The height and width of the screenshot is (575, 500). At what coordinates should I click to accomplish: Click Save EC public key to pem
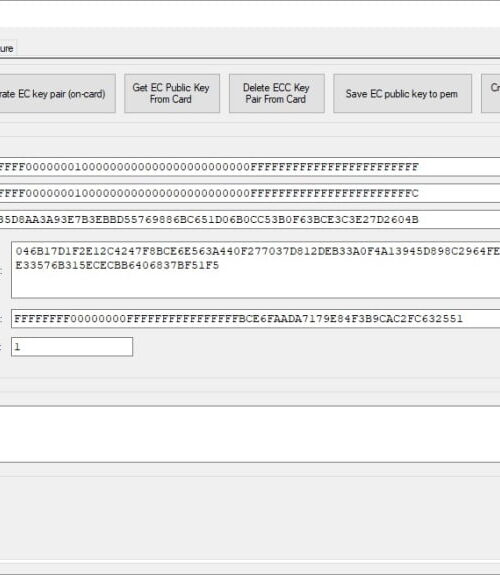click(x=402, y=94)
